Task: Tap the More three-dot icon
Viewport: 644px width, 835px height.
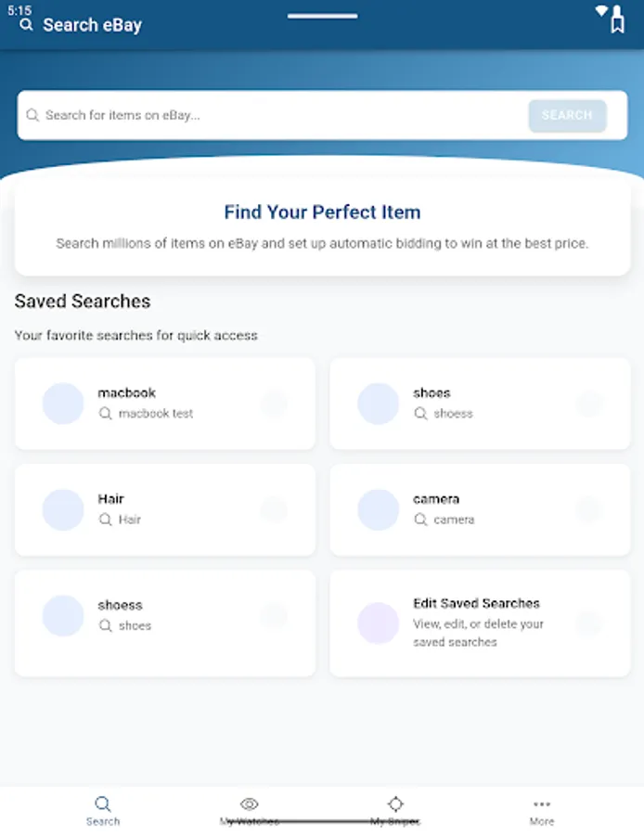Action: coord(542,803)
